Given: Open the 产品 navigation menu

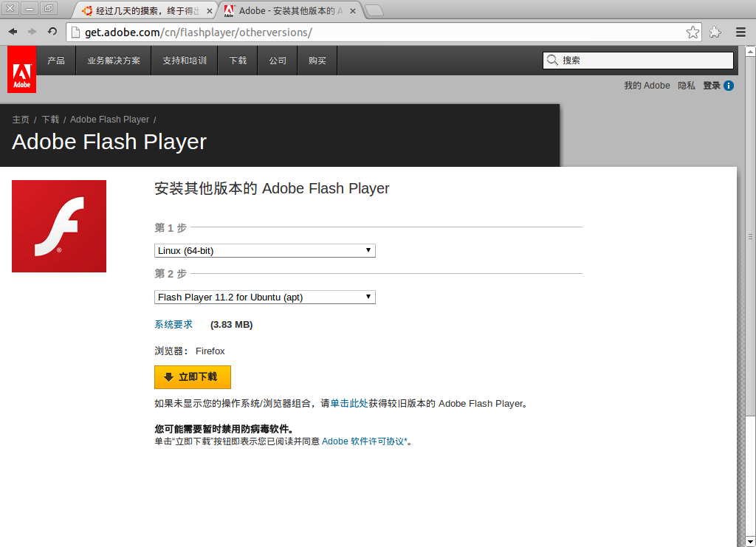Looking at the screenshot, I should (x=56, y=61).
